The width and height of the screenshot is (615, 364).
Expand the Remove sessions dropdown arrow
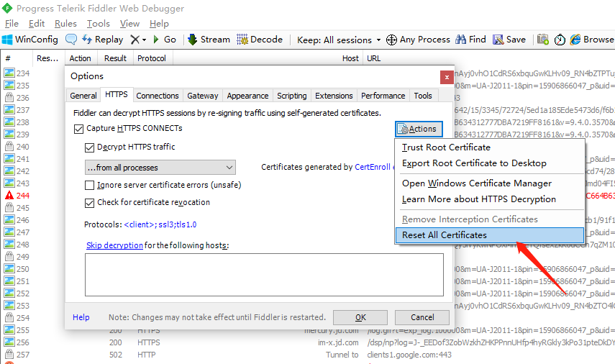[x=145, y=40]
